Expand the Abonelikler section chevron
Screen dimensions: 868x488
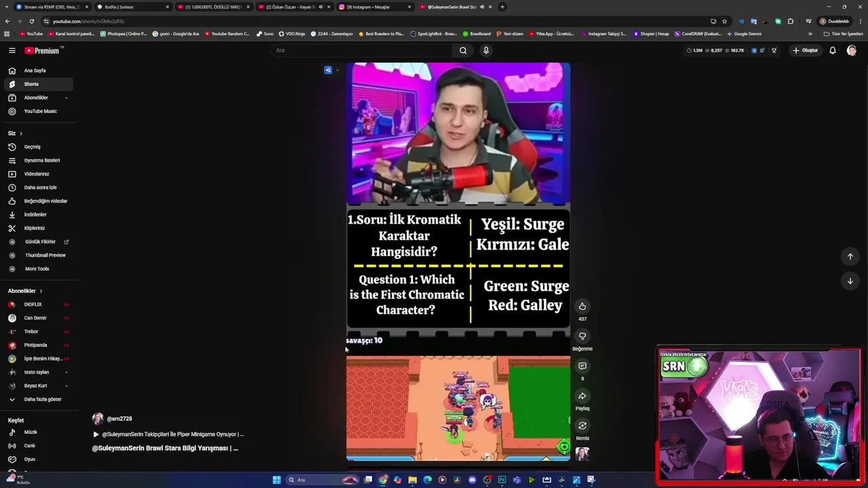(41, 291)
